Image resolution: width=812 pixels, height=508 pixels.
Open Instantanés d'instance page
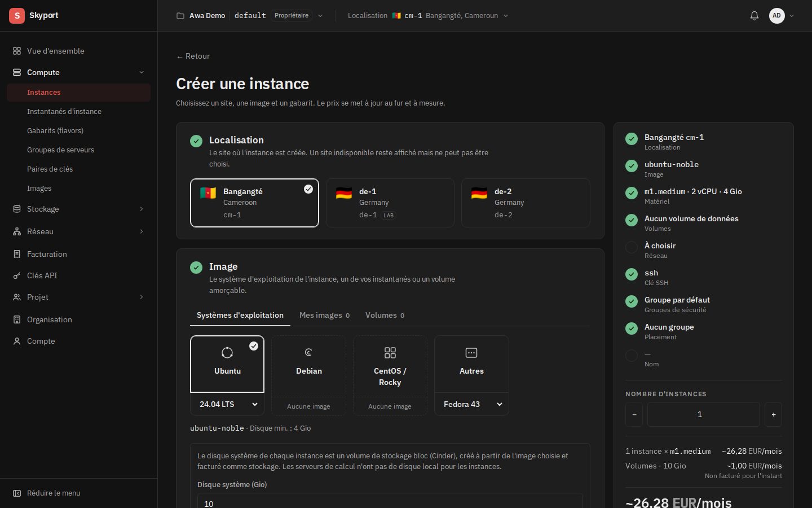pos(78,112)
